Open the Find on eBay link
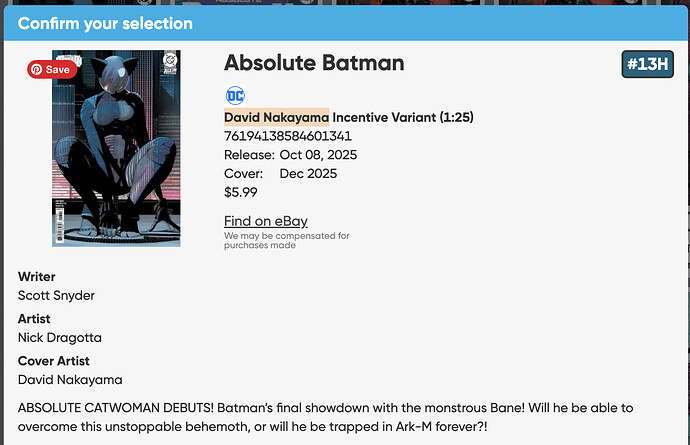The width and height of the screenshot is (690, 445). pos(265,221)
